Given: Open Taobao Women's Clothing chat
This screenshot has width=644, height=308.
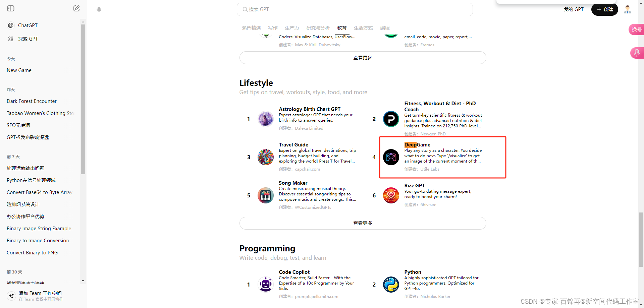Looking at the screenshot, I should (40, 113).
